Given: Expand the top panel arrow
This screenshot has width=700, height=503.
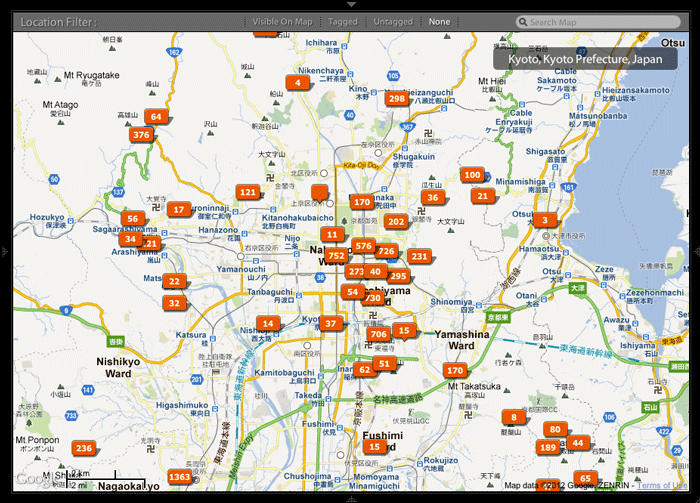Looking at the screenshot, I should click(x=351, y=4).
